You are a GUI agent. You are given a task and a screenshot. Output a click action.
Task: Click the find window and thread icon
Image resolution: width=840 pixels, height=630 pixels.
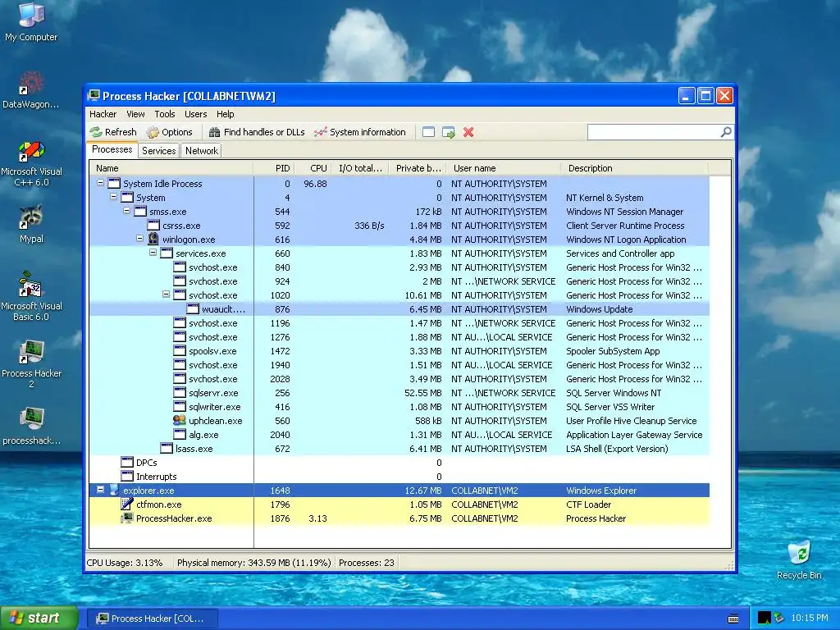449,132
